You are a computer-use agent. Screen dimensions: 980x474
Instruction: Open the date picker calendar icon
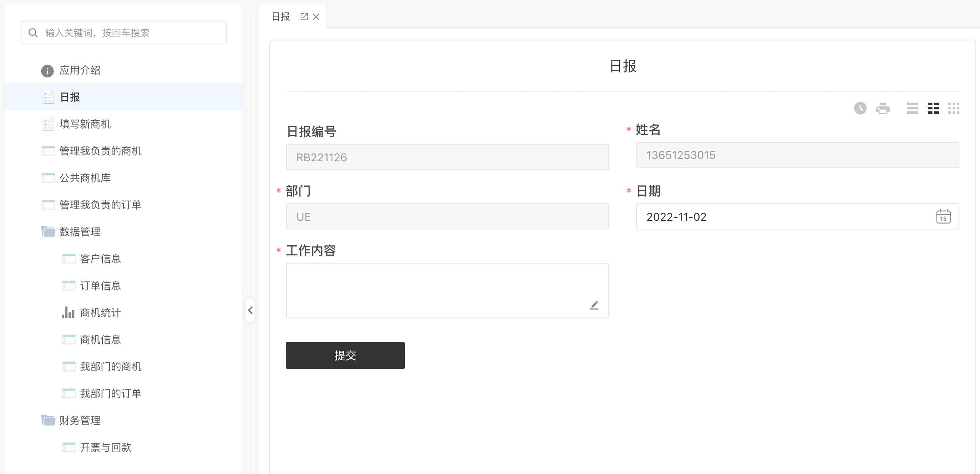pyautogui.click(x=943, y=216)
